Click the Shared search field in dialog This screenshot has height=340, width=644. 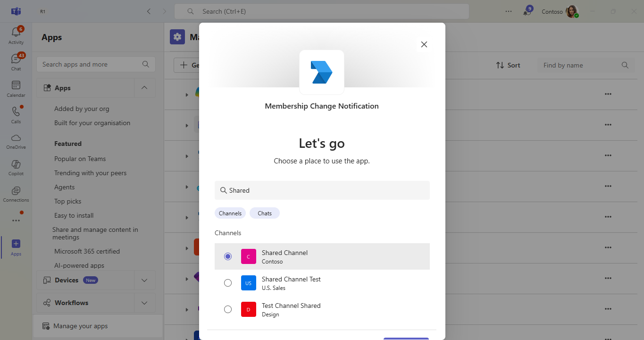(322, 190)
